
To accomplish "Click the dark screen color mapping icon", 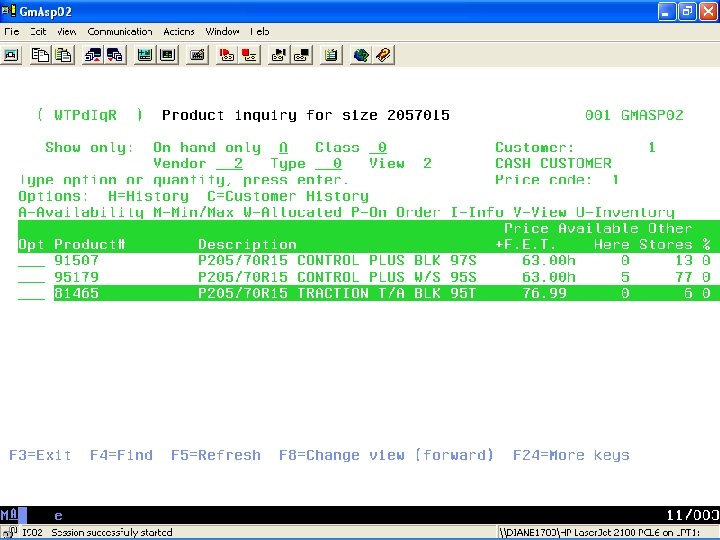I will (167, 55).
